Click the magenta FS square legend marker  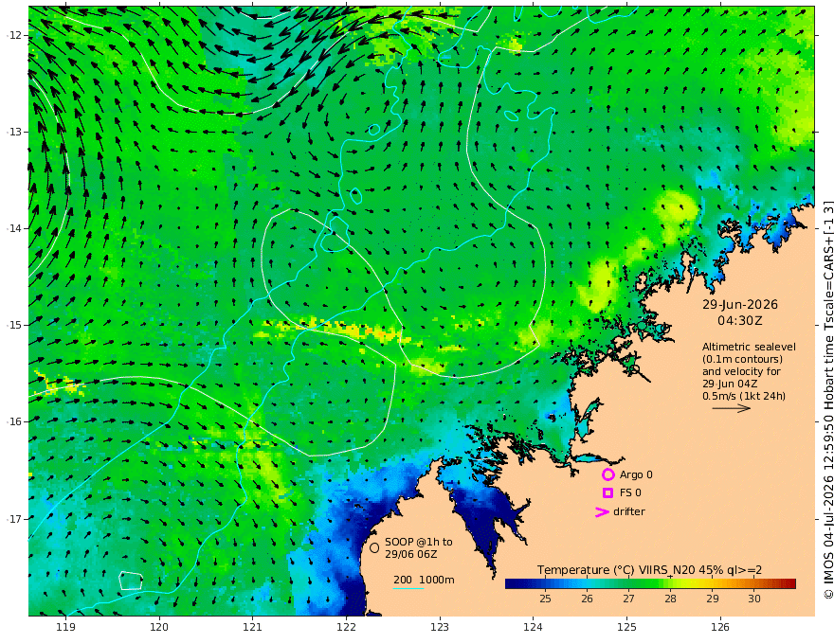click(x=607, y=493)
